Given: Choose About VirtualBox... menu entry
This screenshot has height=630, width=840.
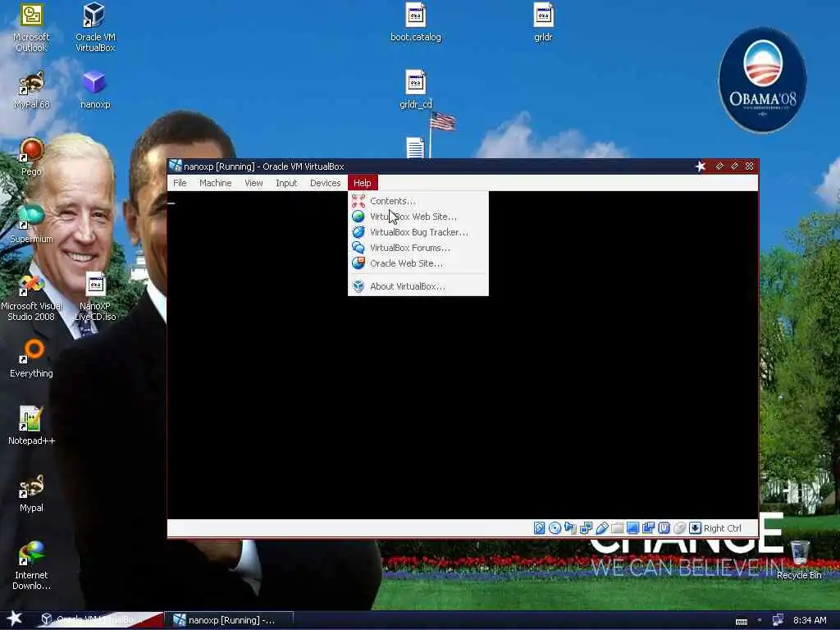Looking at the screenshot, I should (418, 286).
